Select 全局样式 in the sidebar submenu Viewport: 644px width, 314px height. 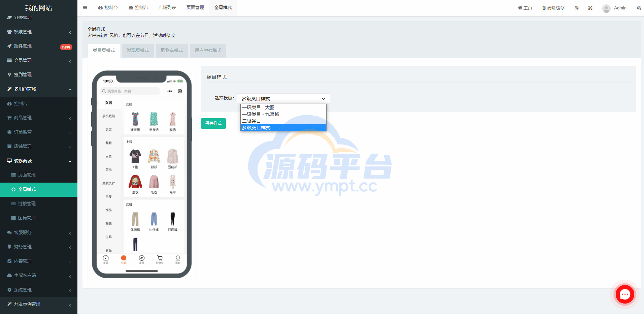tap(39, 189)
